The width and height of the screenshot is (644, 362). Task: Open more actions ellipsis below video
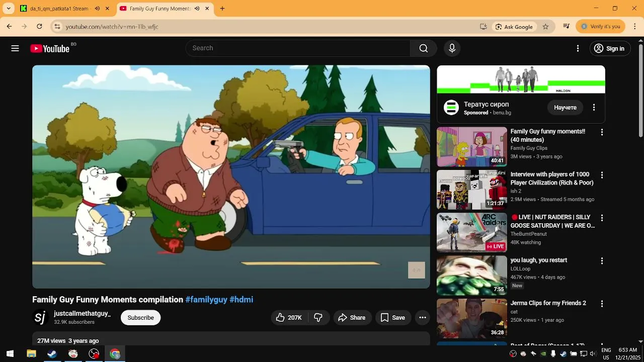(423, 318)
